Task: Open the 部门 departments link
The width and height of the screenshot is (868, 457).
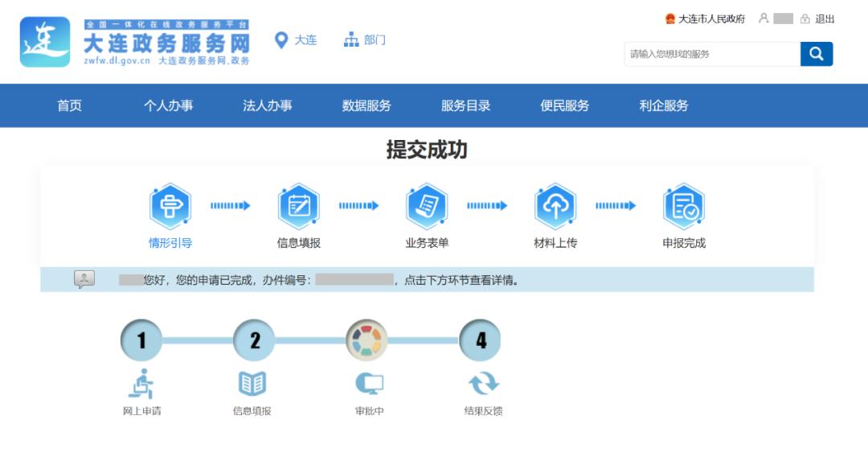Action: click(375, 40)
